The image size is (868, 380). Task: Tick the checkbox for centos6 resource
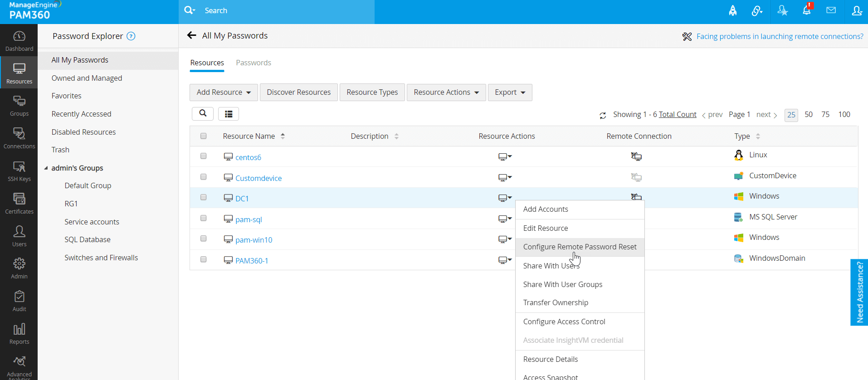click(x=204, y=156)
